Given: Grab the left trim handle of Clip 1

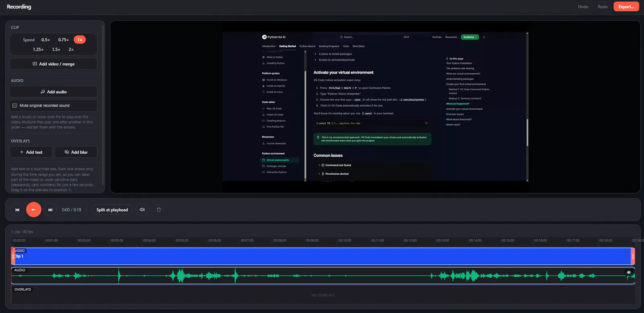Looking at the screenshot, I should 13,256.
